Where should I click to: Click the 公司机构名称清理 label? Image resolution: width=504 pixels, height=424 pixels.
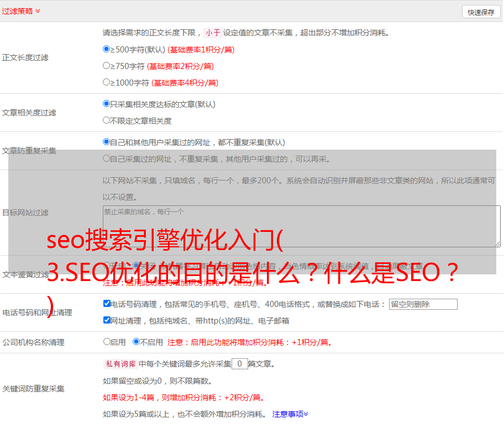click(33, 342)
